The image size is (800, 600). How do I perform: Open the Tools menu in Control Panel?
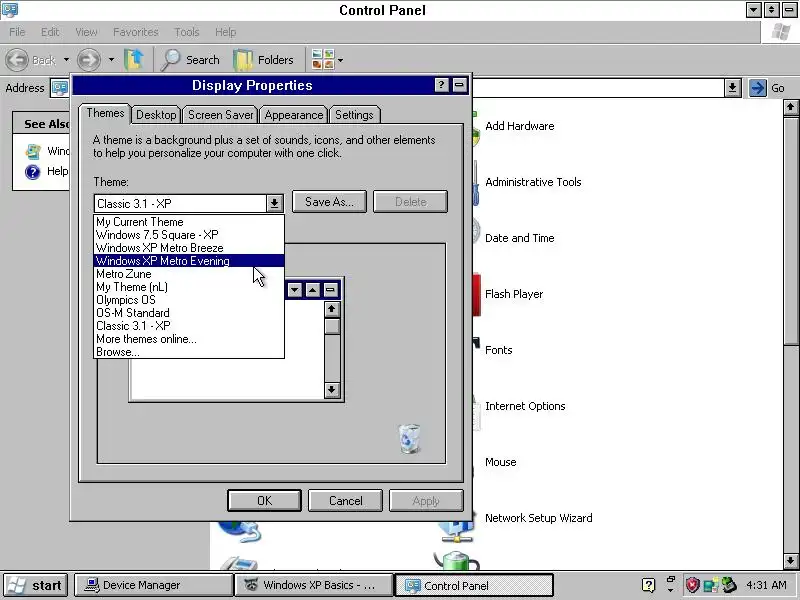(187, 32)
